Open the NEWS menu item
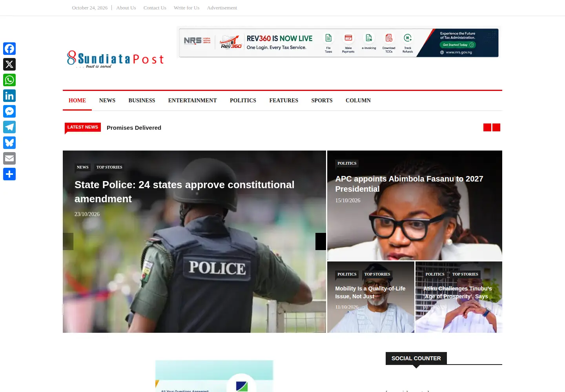 click(x=107, y=101)
